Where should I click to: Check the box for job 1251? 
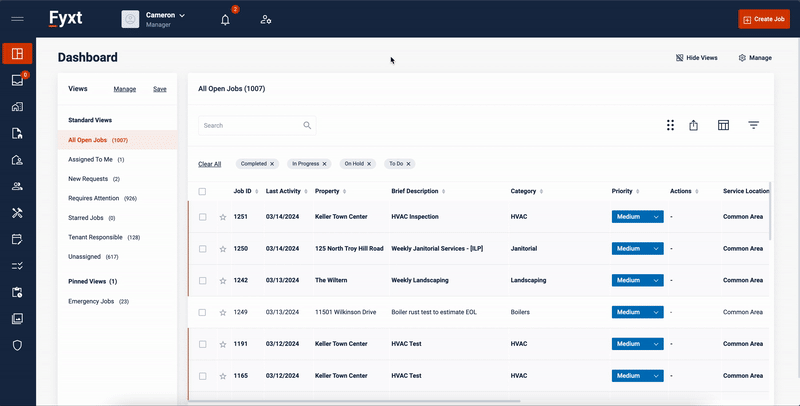203,216
